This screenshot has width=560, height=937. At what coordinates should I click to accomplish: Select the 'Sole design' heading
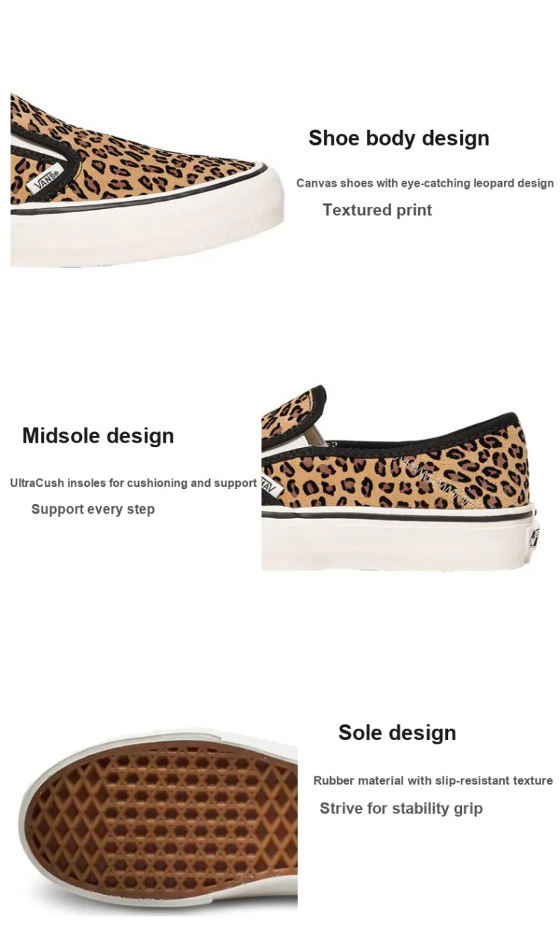[x=397, y=732]
